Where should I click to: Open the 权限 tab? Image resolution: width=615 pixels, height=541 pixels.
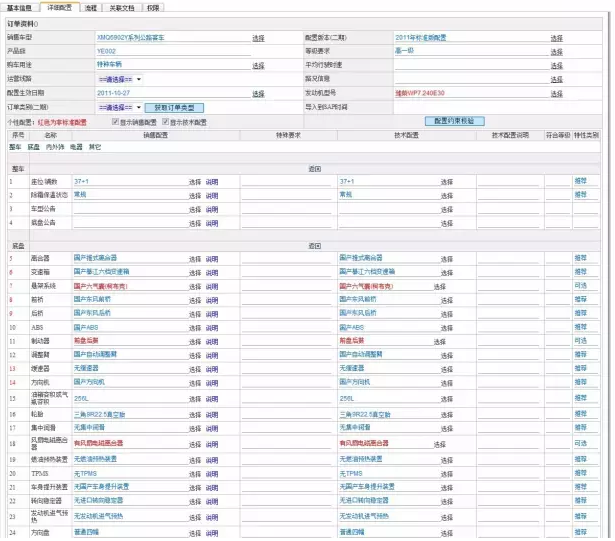pyautogui.click(x=153, y=7)
